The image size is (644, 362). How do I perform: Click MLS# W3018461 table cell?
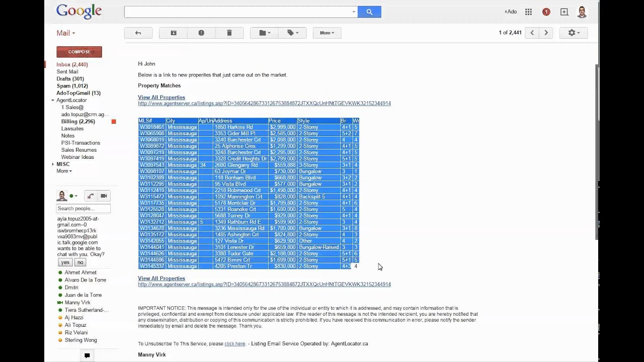[x=151, y=127]
